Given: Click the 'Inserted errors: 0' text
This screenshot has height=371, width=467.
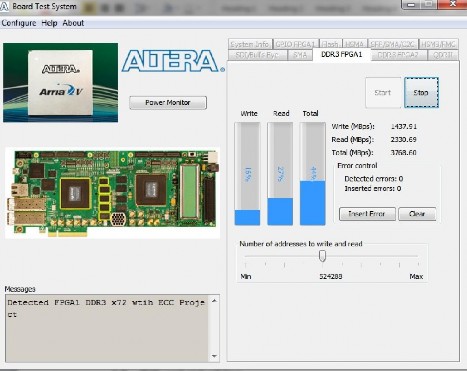Looking at the screenshot, I should [x=373, y=189].
